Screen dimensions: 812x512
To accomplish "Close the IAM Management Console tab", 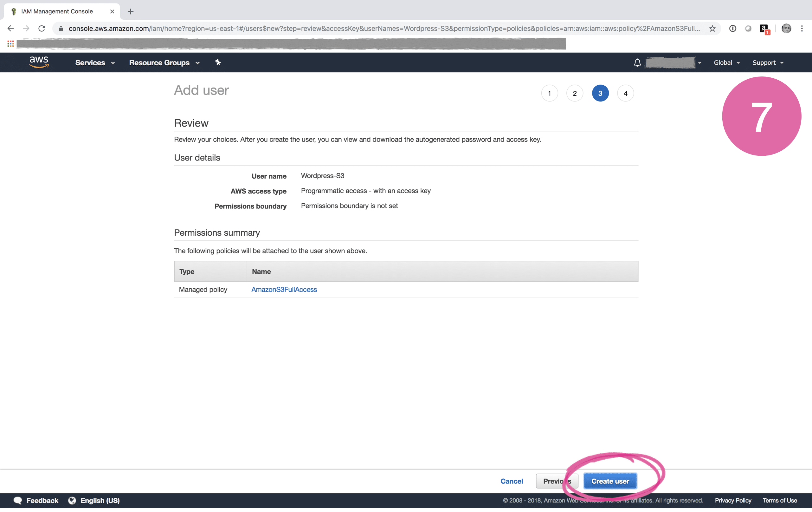I will point(112,11).
